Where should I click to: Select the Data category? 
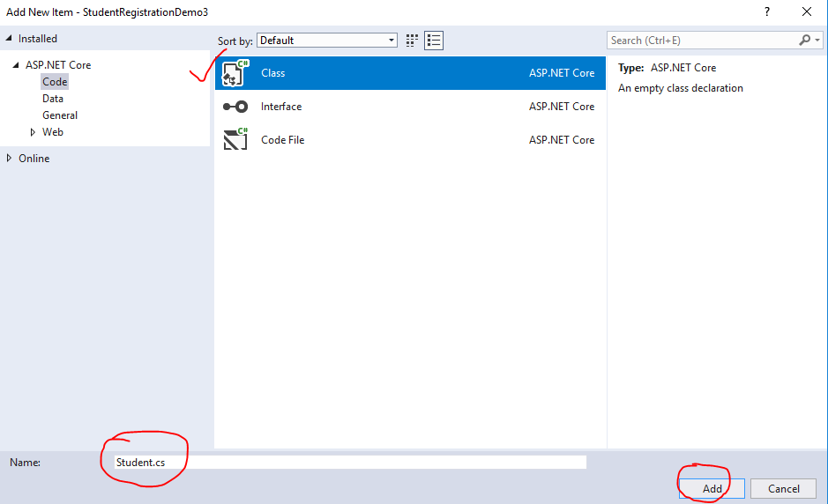click(53, 99)
